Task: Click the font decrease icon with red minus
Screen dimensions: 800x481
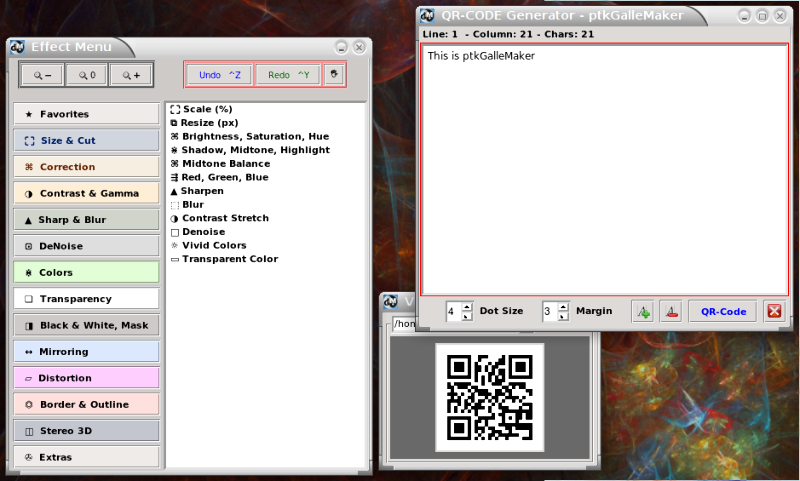Action: tap(671, 312)
